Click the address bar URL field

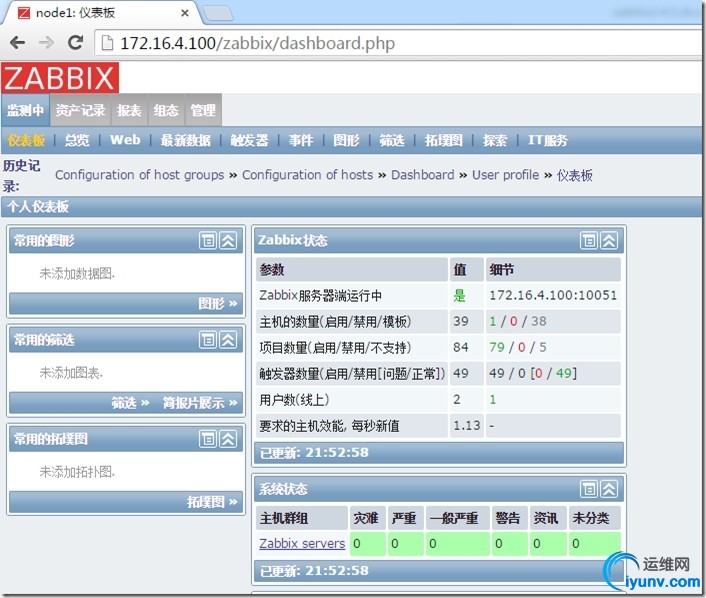tap(396, 43)
